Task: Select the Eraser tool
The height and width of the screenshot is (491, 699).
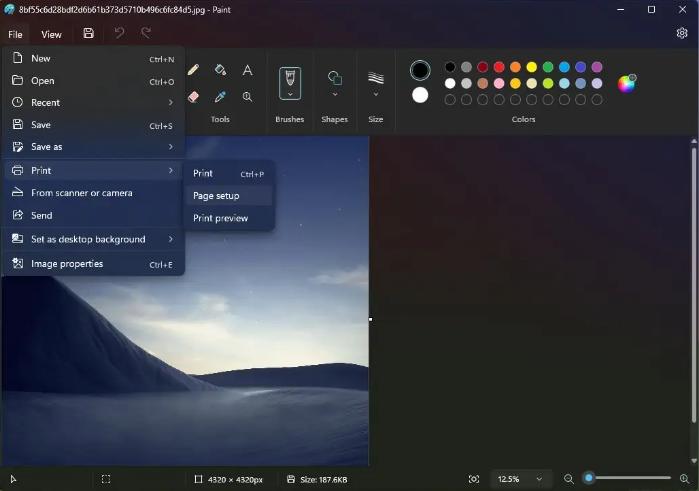Action: 193,97
